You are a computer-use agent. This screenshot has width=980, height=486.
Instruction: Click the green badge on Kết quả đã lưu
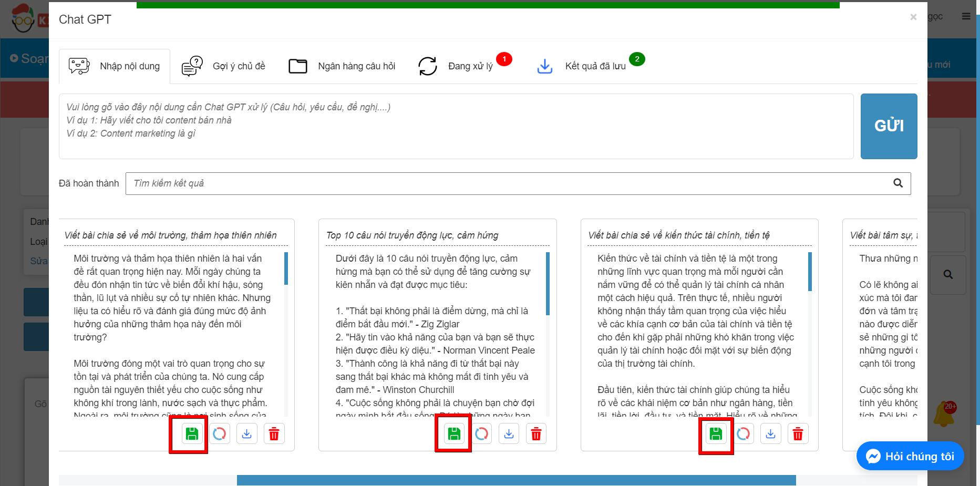[x=637, y=59]
